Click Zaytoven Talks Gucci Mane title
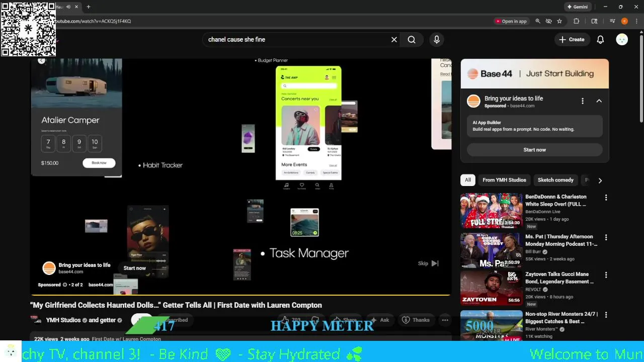Viewport: 644px width, 362px height. tap(559, 278)
